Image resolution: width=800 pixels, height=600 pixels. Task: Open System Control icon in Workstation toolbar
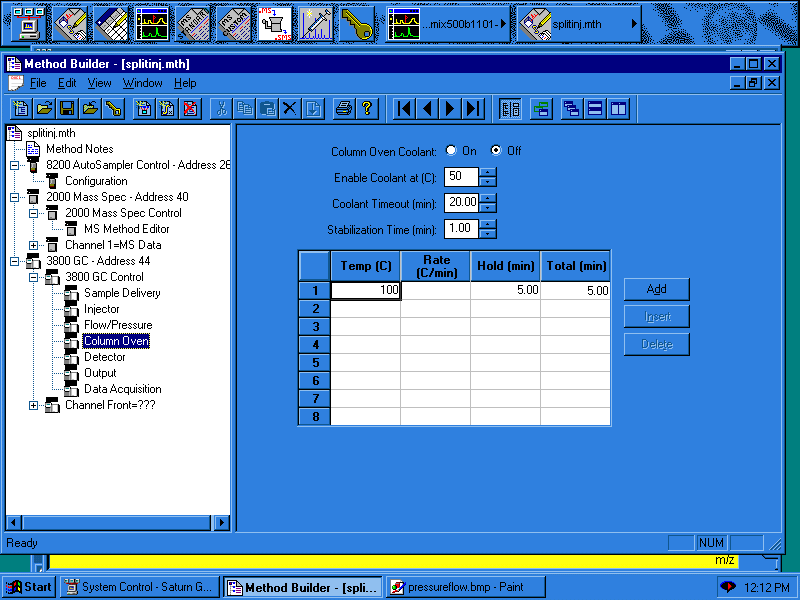29,24
